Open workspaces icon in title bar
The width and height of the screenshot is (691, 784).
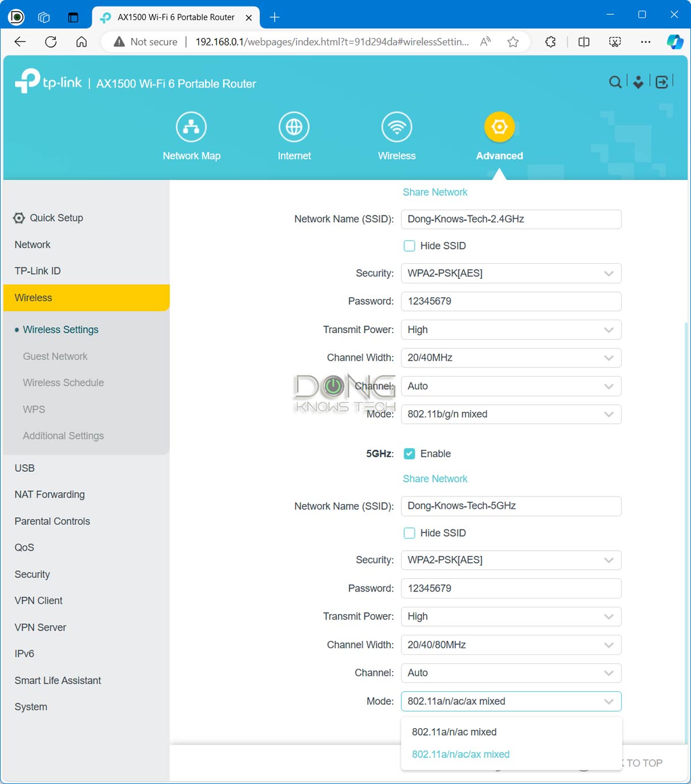44,17
